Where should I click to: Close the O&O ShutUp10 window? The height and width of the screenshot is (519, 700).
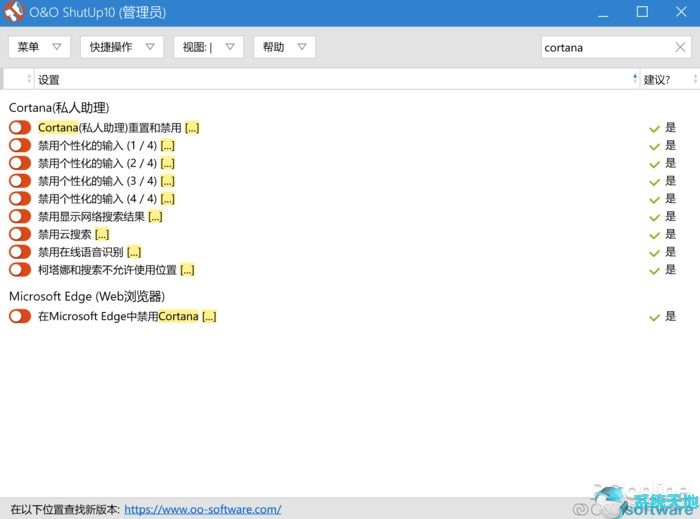(x=681, y=12)
